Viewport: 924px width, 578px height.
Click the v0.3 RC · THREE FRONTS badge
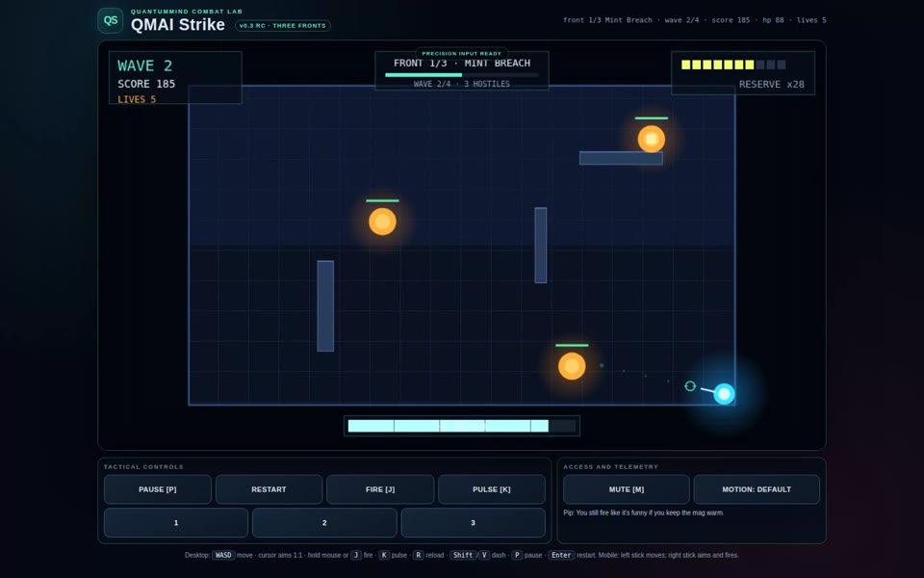283,25
